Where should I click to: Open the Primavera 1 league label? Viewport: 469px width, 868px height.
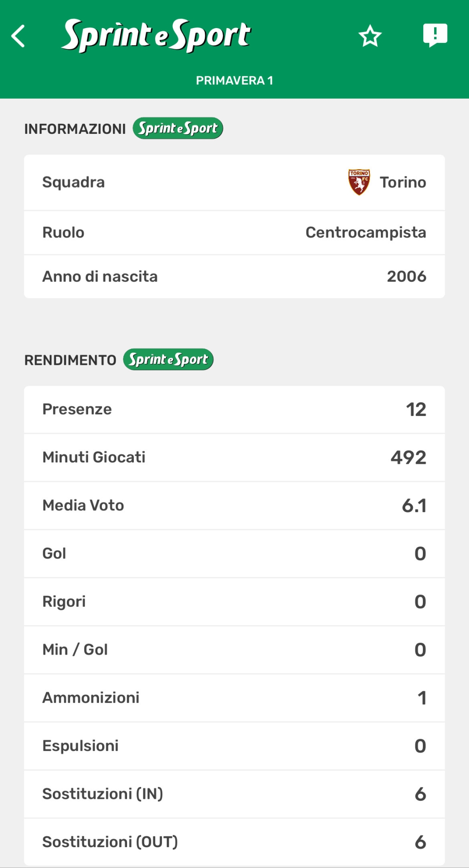pos(234,80)
